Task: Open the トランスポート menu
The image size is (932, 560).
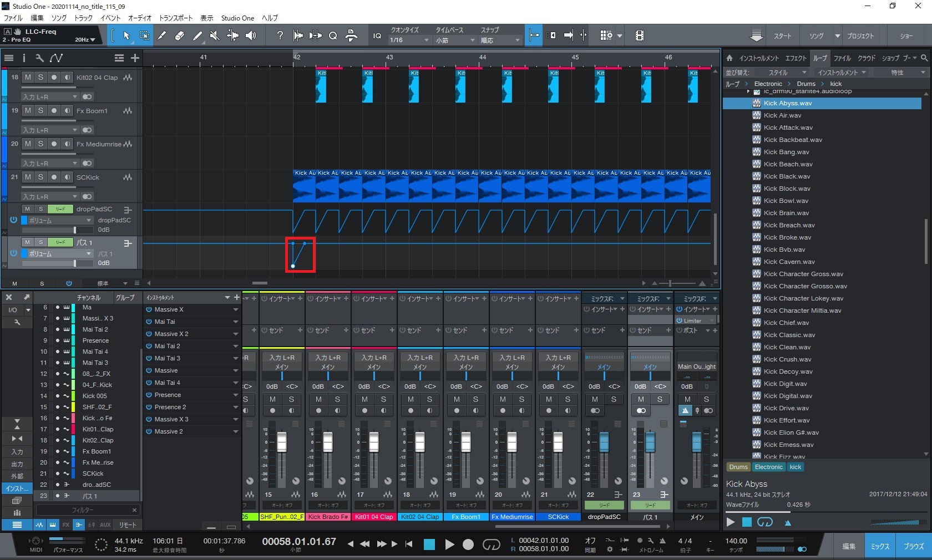Action: [176, 18]
